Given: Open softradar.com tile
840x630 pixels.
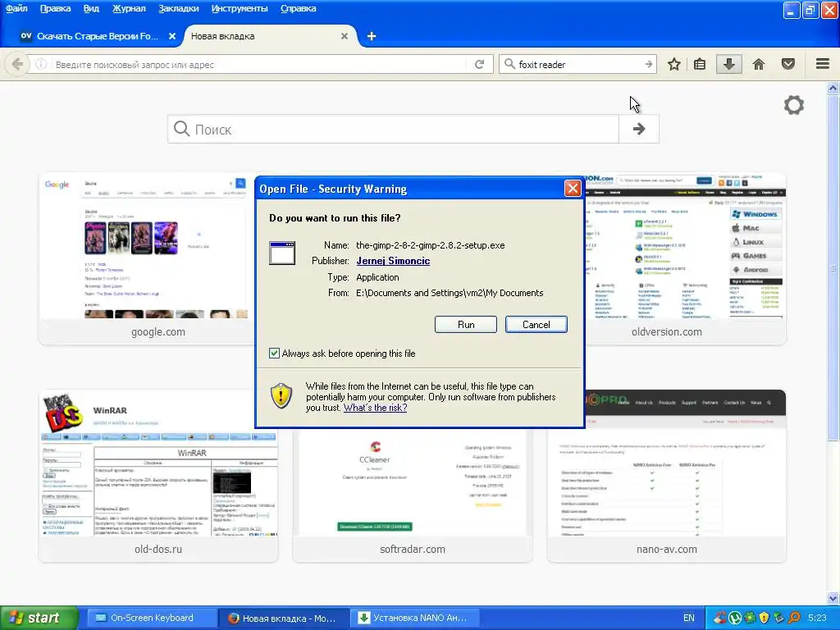Looking at the screenshot, I should click(413, 495).
